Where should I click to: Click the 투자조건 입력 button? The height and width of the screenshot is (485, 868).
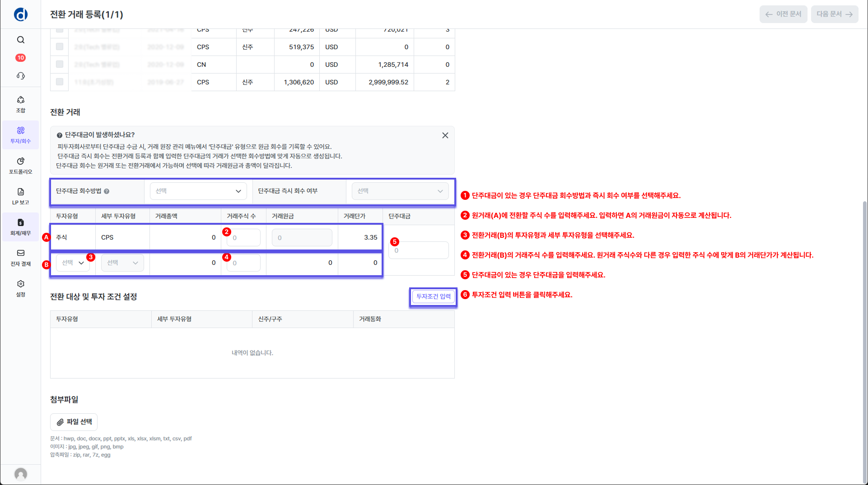coord(433,296)
